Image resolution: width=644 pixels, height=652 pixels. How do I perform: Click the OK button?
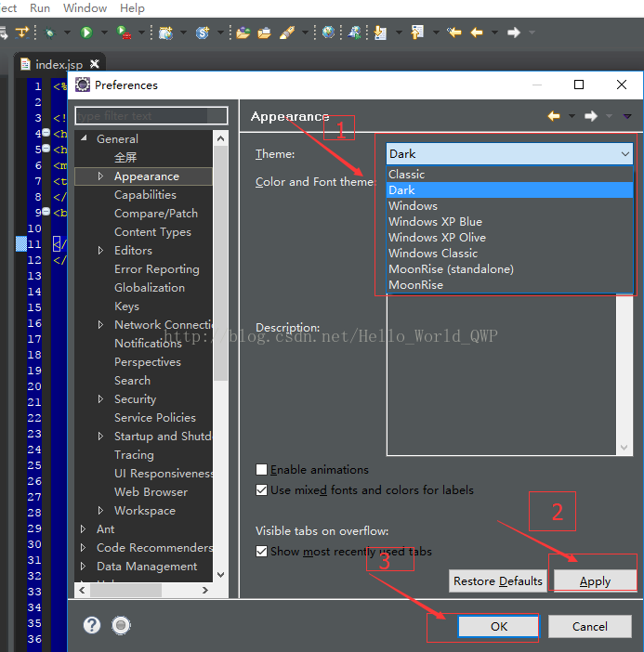point(498,626)
